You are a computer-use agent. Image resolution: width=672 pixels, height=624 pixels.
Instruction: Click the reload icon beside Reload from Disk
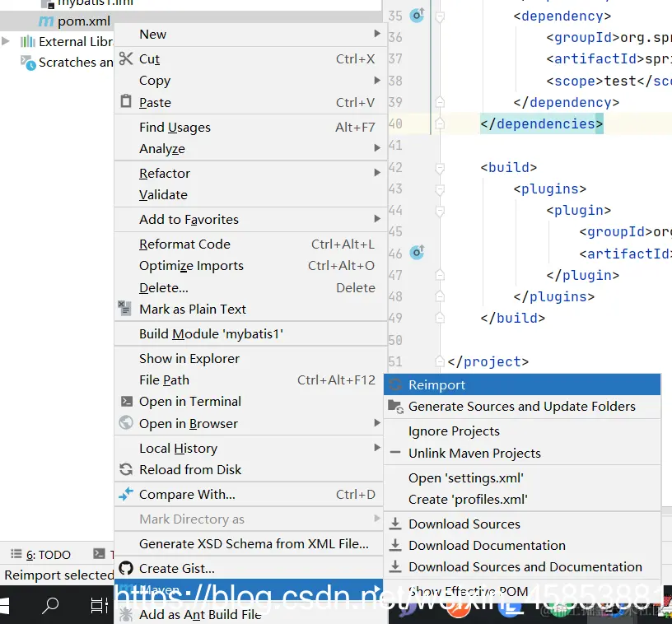pyautogui.click(x=126, y=469)
